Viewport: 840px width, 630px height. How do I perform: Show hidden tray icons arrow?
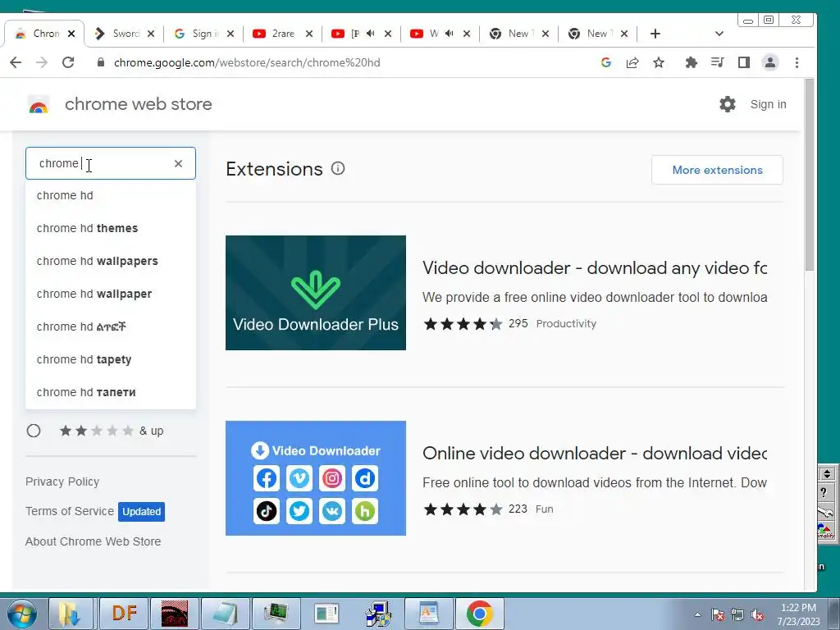tap(697, 615)
